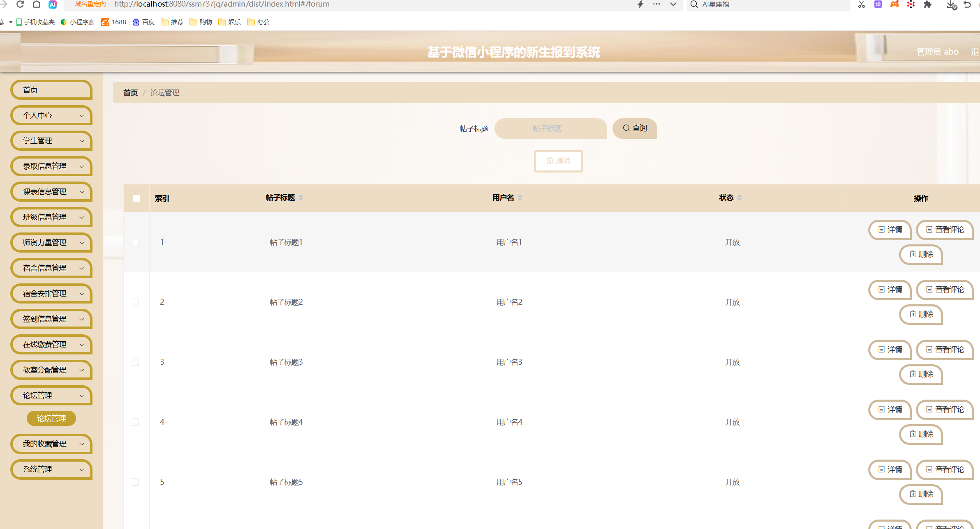Viewport: 980px width, 529px height.
Task: Click 查看评论 for 帖子标题1
Action: [945, 230]
